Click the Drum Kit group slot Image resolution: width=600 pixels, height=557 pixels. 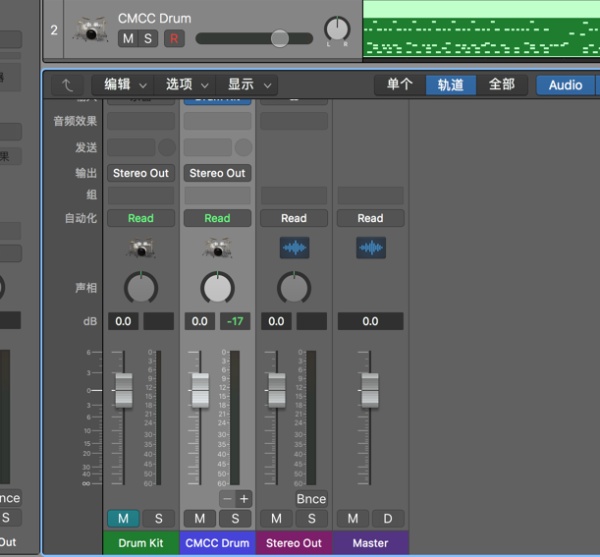(141, 195)
